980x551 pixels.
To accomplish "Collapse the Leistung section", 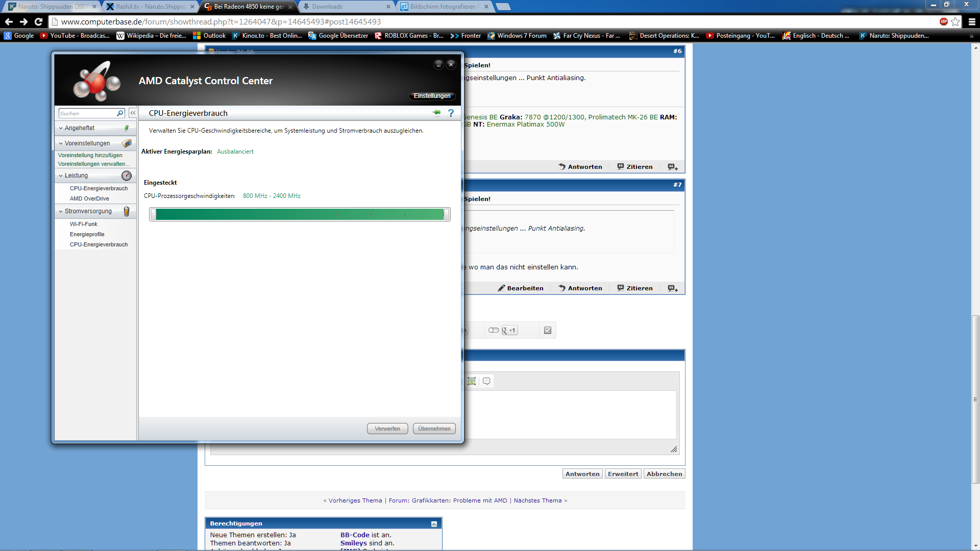I will coord(61,176).
